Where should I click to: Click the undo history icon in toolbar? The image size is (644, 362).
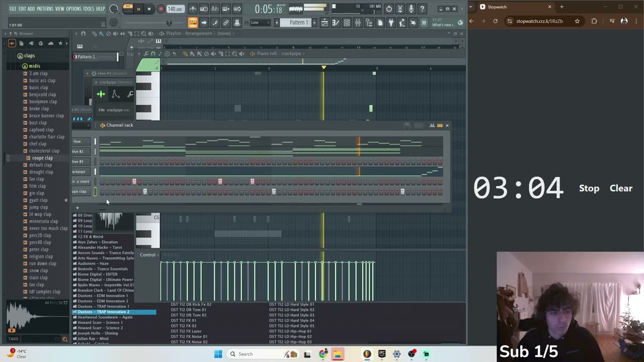[x=389, y=9]
